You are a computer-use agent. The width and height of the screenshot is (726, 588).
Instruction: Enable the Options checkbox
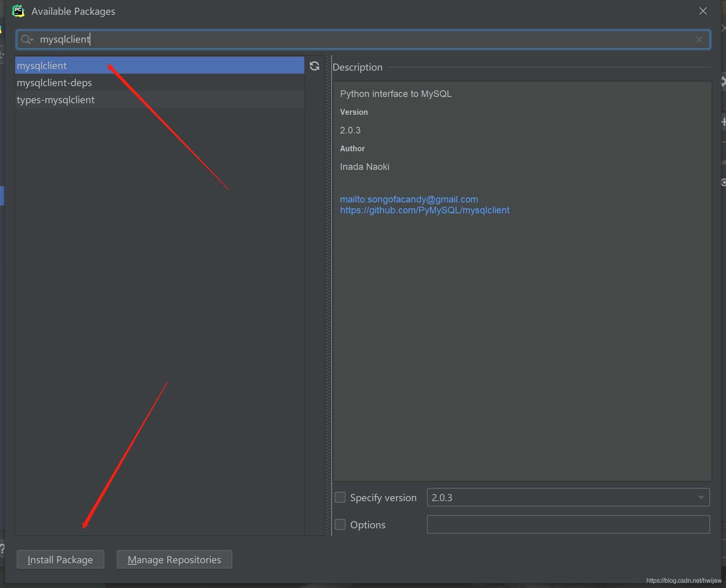(x=340, y=524)
